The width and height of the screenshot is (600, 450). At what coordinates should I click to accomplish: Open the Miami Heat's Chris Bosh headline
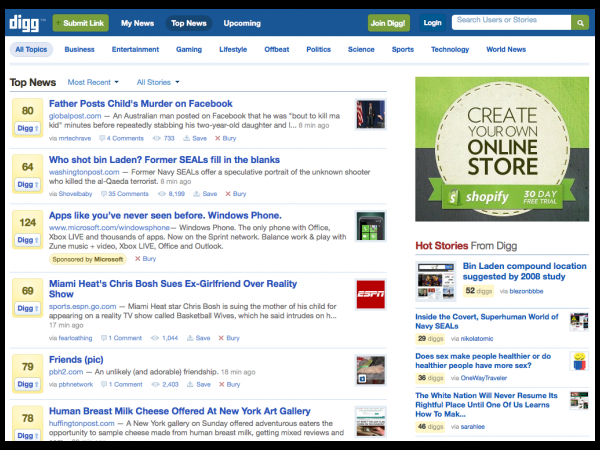[x=173, y=289]
